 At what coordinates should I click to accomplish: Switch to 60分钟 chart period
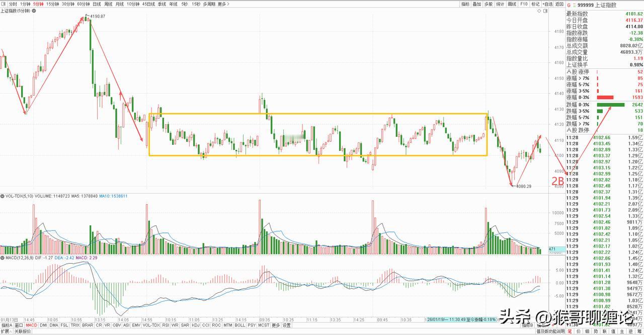tap(84, 4)
